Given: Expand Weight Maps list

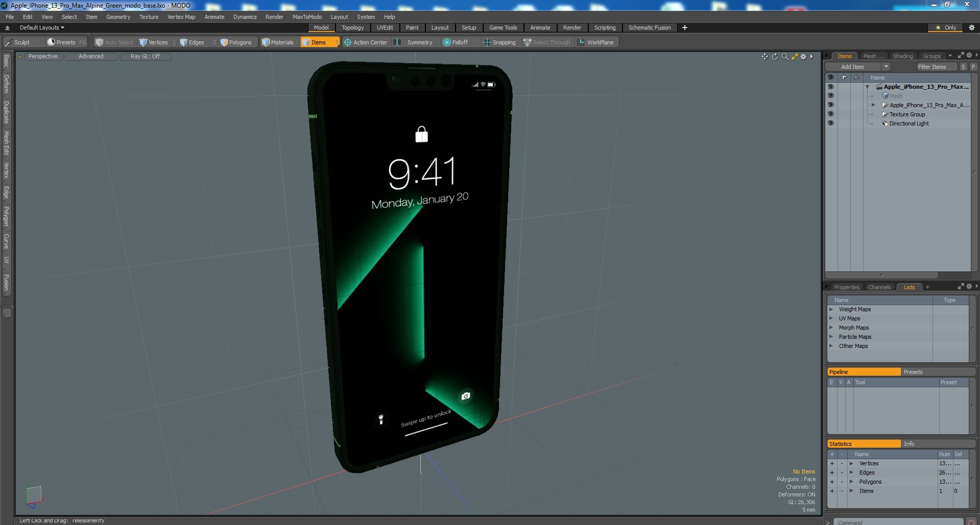Looking at the screenshot, I should (831, 309).
